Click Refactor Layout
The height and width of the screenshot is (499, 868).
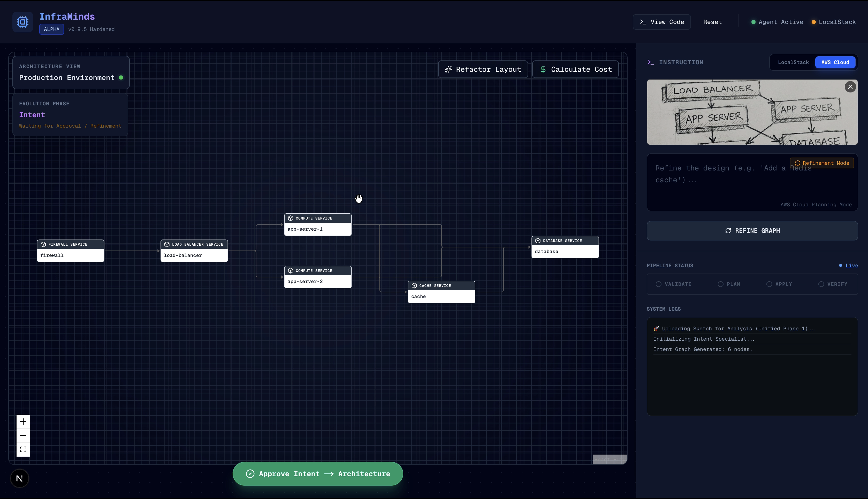click(x=483, y=69)
